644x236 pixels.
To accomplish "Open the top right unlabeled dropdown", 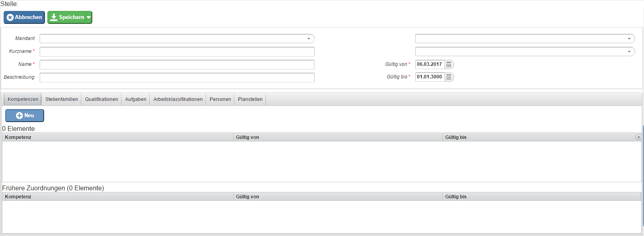I will pyautogui.click(x=629, y=39).
